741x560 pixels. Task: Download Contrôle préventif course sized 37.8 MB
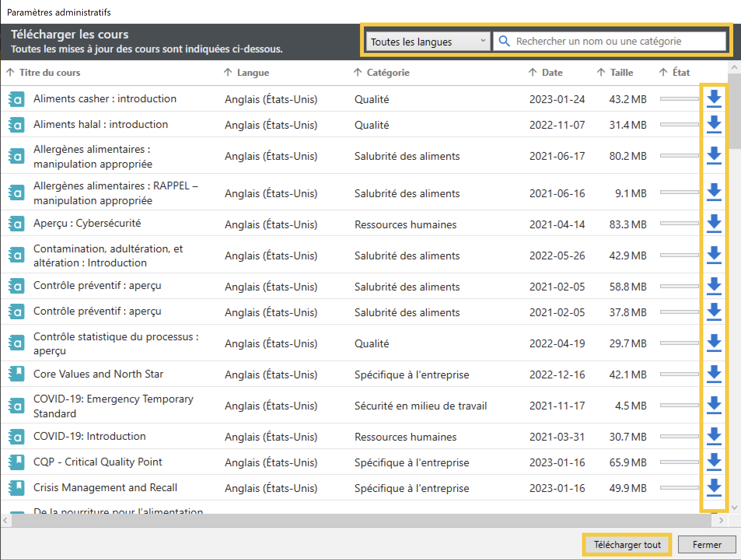714,312
